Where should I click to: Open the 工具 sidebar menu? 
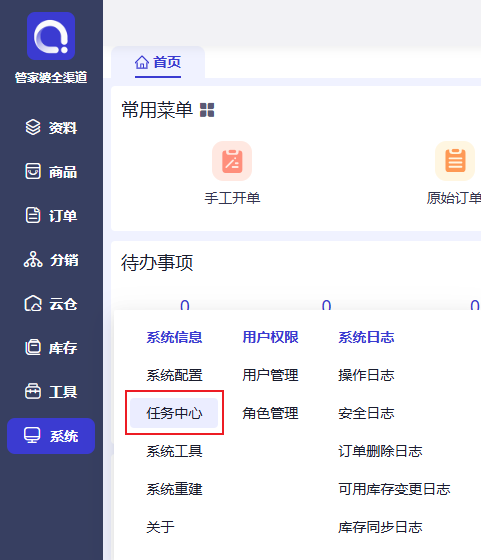point(51,391)
